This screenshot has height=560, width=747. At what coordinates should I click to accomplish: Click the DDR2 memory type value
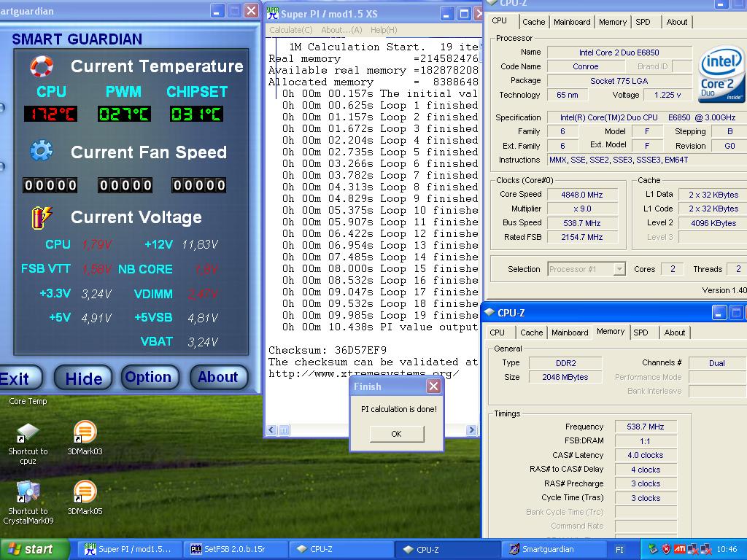(565, 363)
